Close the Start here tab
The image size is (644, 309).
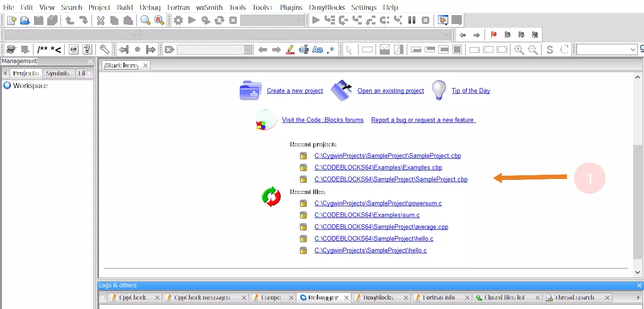click(145, 65)
